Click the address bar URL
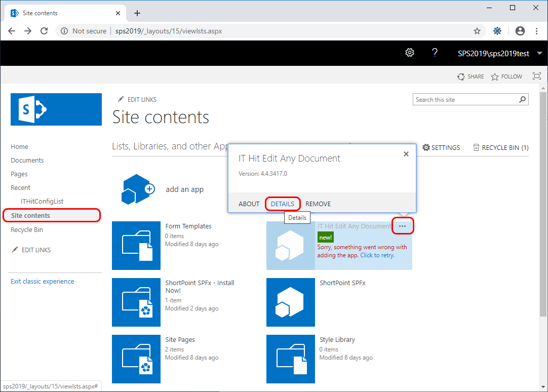Screen dimensions: 548x392 tap(169, 31)
